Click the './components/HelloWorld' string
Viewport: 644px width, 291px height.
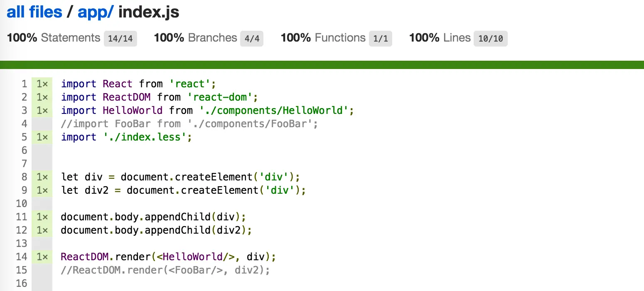[x=274, y=111]
